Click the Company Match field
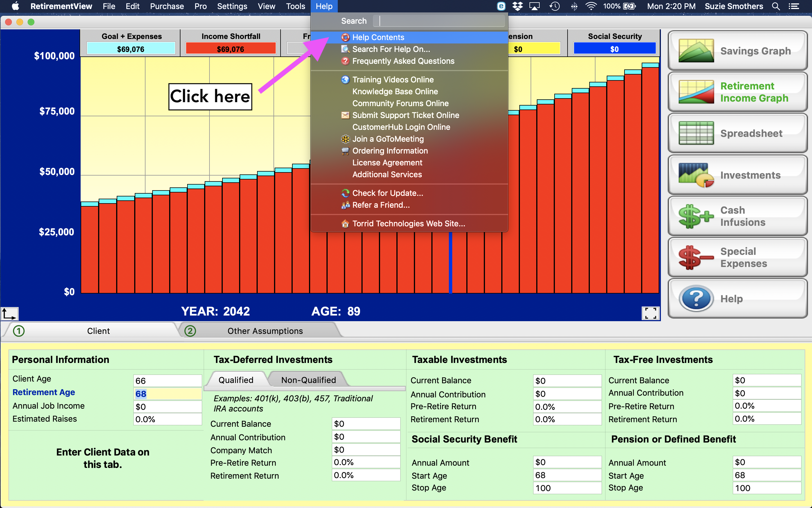 pos(366,450)
